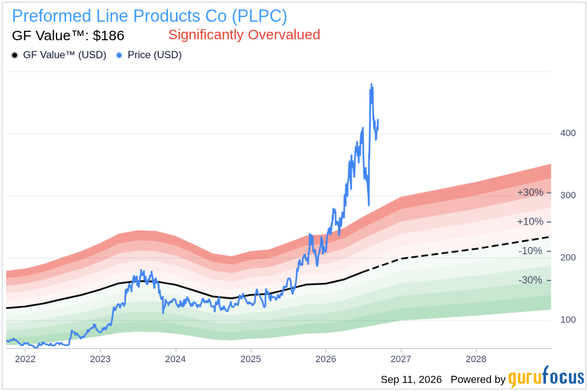Click the Significantly Overvalued label
The height and width of the screenshot is (391, 588).
[244, 35]
